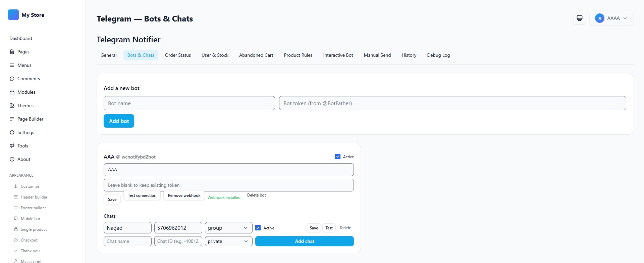Viewport: 644px width, 263px height.
Task: Open the Debug Log tab
Action: [438, 55]
